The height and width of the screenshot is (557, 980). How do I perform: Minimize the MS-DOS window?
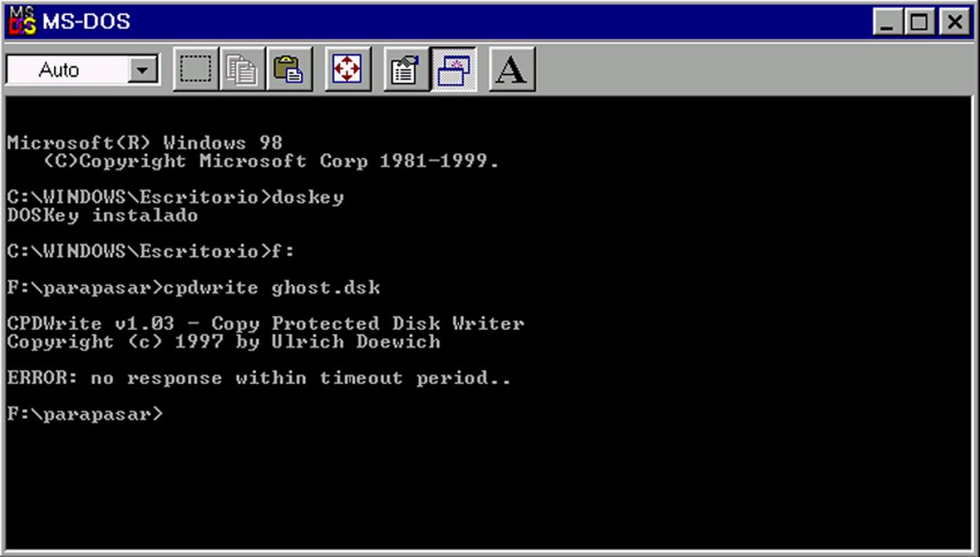889,22
